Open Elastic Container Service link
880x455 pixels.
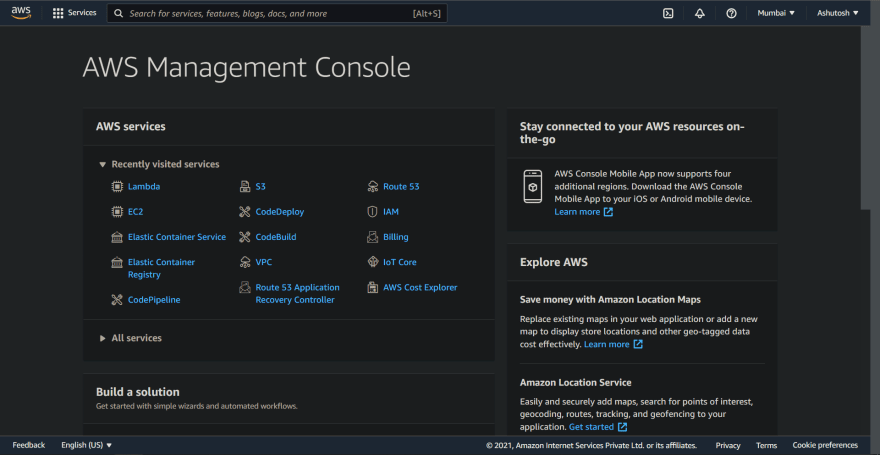coord(177,237)
